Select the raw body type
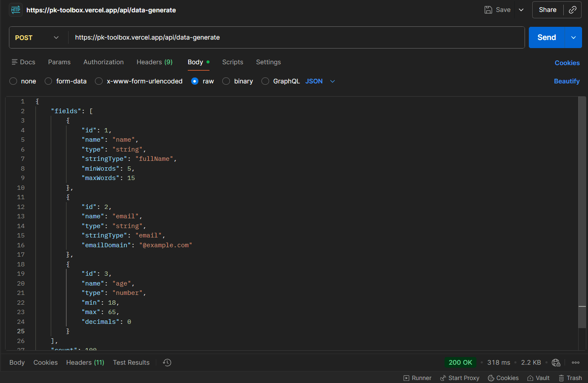This screenshot has height=383, width=588. pos(195,81)
